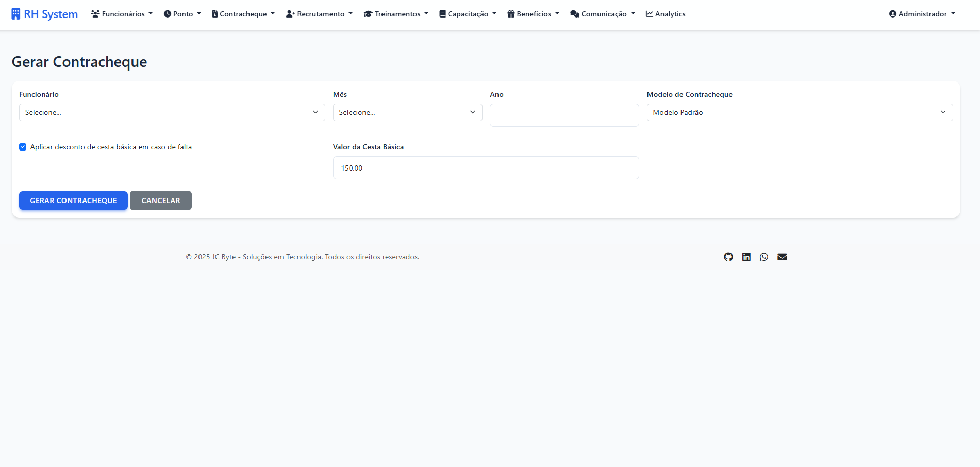
Task: Open the Treinamentos navbar menu
Action: (x=396, y=14)
